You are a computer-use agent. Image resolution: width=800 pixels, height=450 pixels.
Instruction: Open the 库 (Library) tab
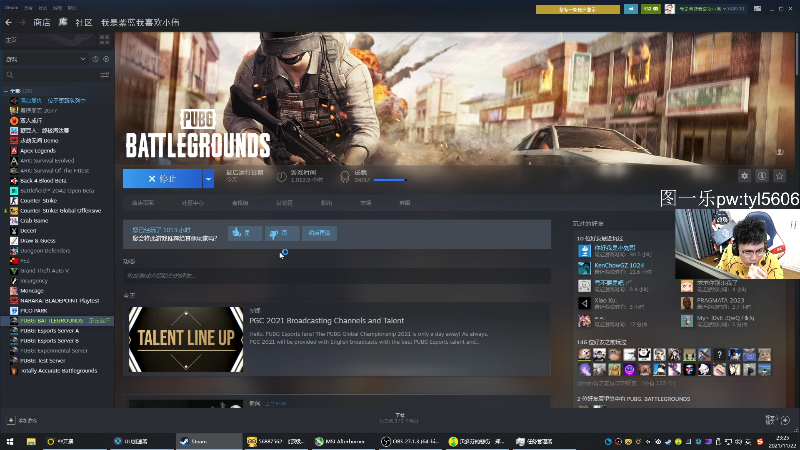pyautogui.click(x=63, y=22)
